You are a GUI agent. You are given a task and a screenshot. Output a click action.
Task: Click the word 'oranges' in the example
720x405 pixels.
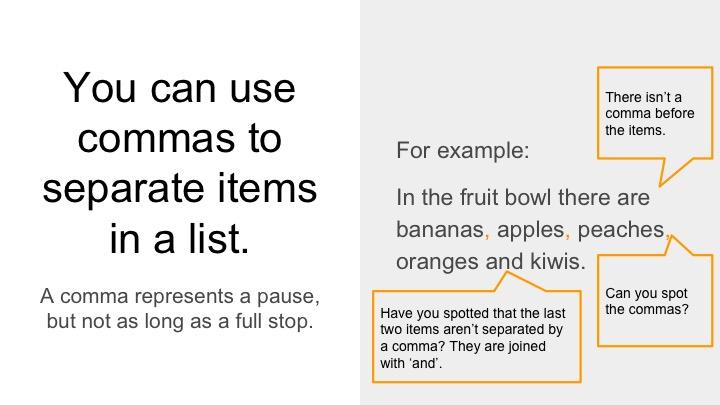(438, 263)
